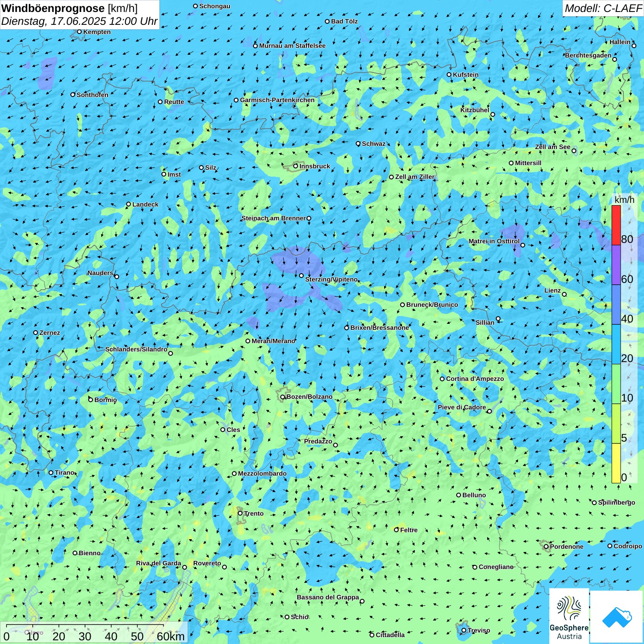The image size is (644, 644).
Task: Click the yellow 0-5 km/h legend color
Action: pyautogui.click(x=616, y=463)
